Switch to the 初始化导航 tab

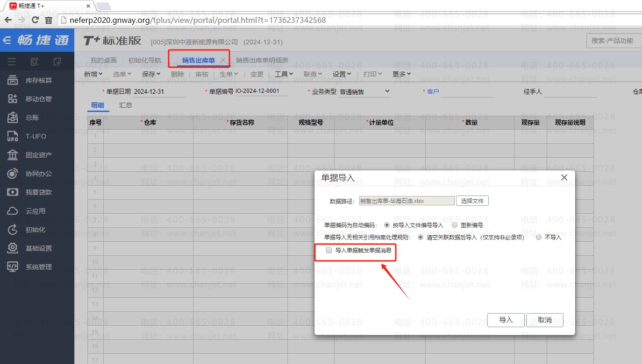click(x=145, y=60)
